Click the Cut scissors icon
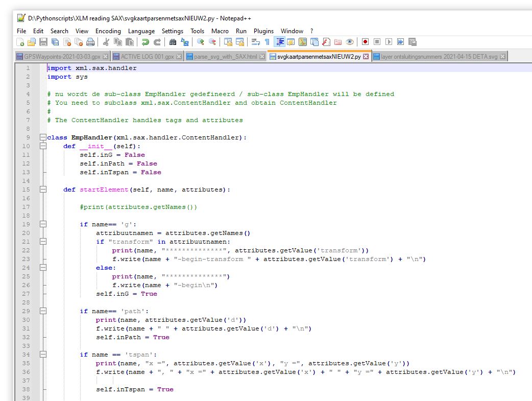Screen dimensions: 532x401 click(x=106, y=42)
